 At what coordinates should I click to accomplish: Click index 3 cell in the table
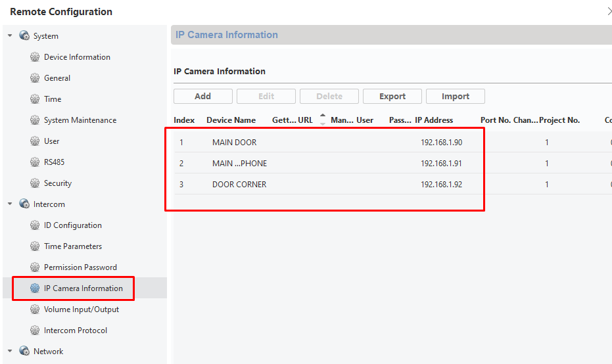pyautogui.click(x=181, y=185)
